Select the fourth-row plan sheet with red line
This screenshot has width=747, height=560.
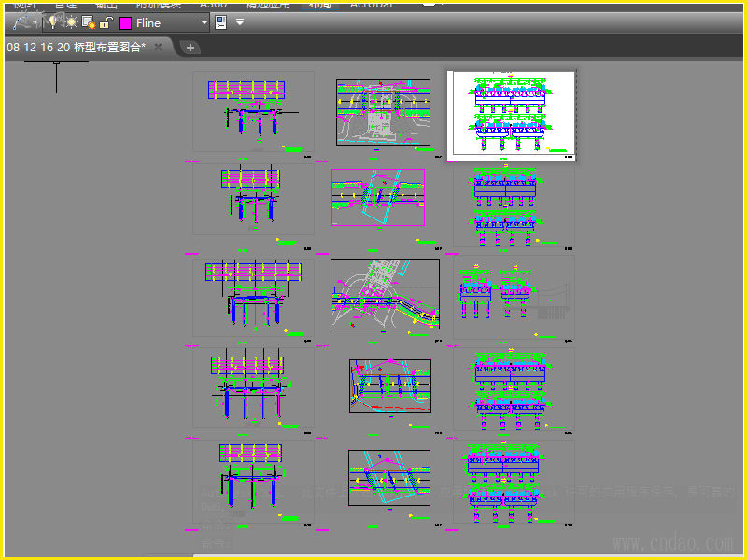(390, 385)
